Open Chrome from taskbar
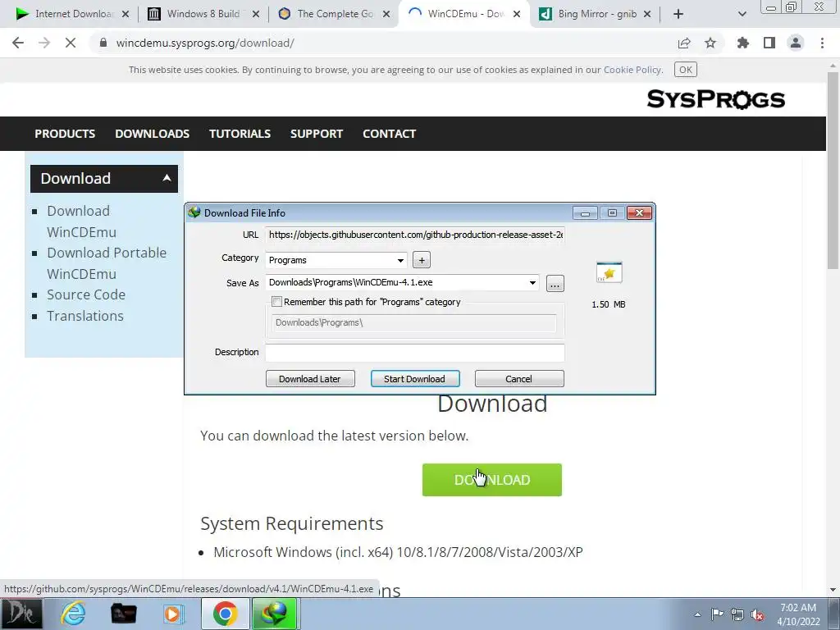 coord(225,614)
